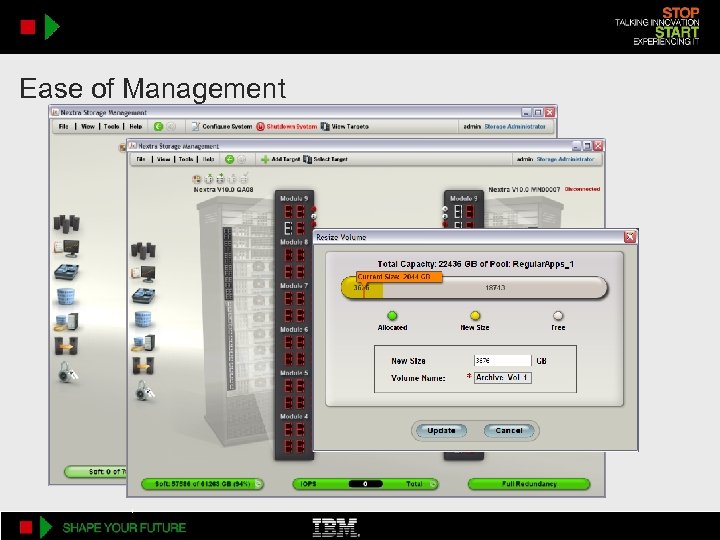Click the 18713 free capacity value

(x=495, y=287)
